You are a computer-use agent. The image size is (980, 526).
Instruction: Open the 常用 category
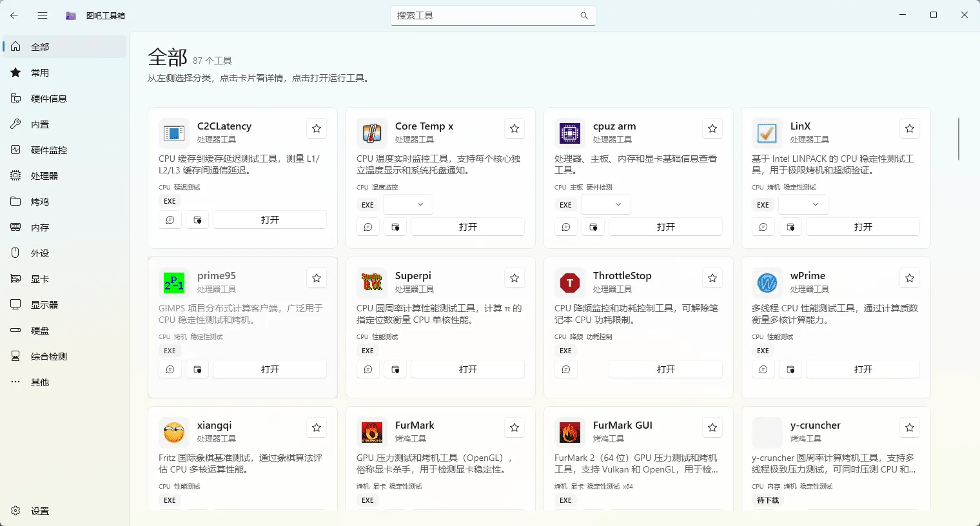(x=64, y=72)
